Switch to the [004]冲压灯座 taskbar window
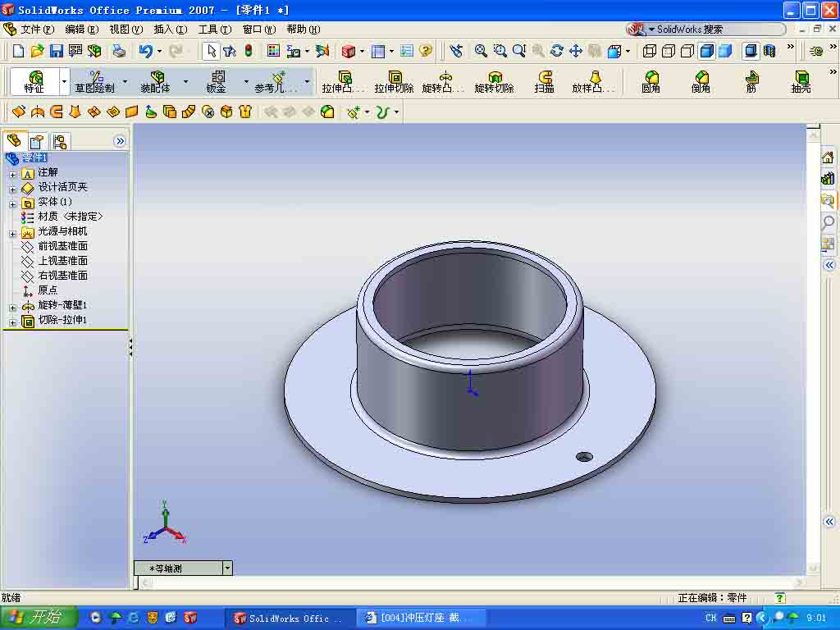This screenshot has height=630, width=840. point(421,618)
